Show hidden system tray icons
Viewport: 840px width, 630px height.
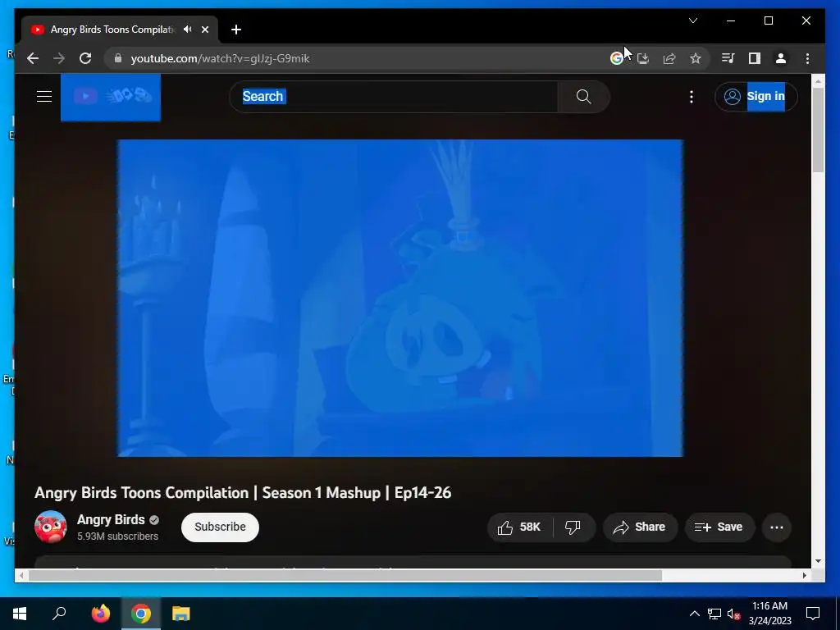[x=694, y=614]
